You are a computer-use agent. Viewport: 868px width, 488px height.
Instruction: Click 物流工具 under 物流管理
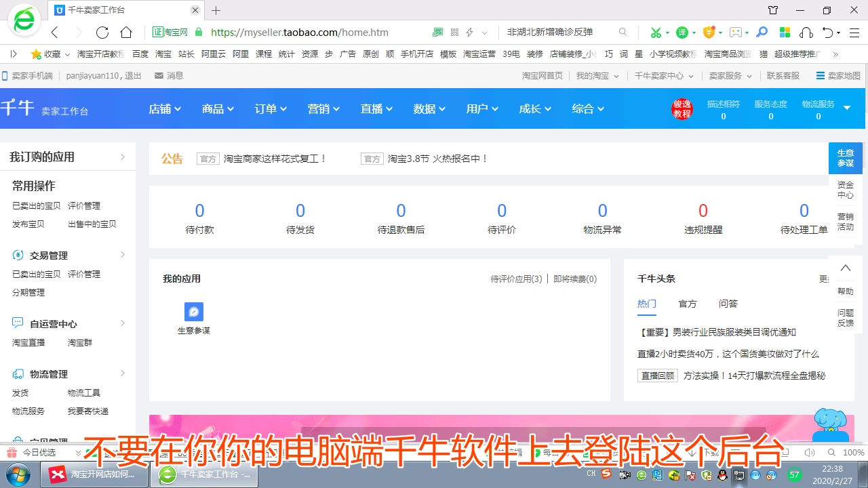coord(84,392)
